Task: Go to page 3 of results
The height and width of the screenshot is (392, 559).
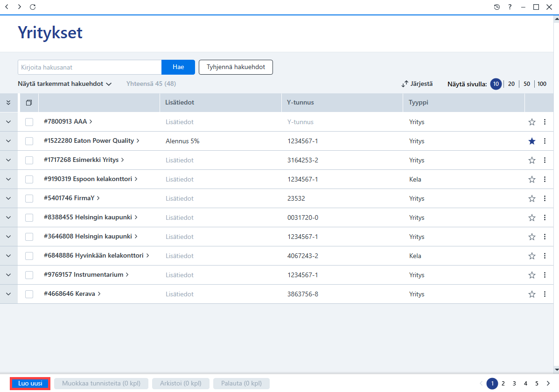Action: click(514, 384)
